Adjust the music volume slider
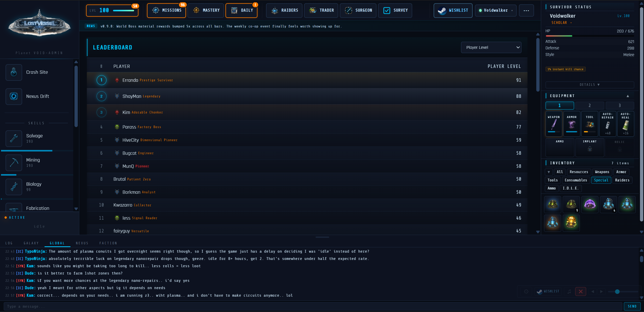The height and width of the screenshot is (312, 644). pyautogui.click(x=623, y=292)
